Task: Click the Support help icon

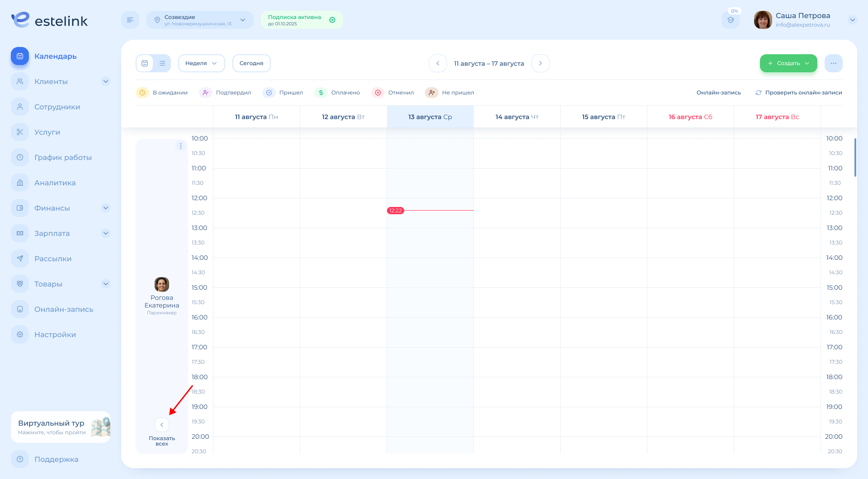Action: 20,459
